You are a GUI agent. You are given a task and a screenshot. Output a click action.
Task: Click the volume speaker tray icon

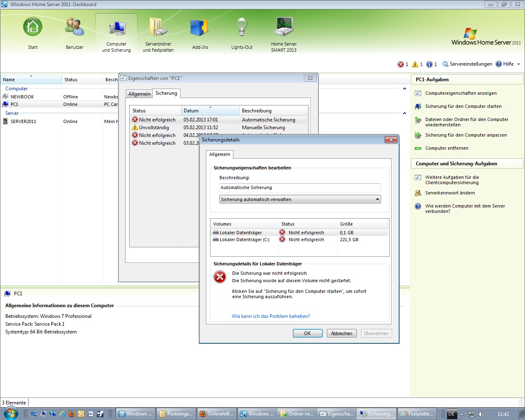(x=482, y=414)
